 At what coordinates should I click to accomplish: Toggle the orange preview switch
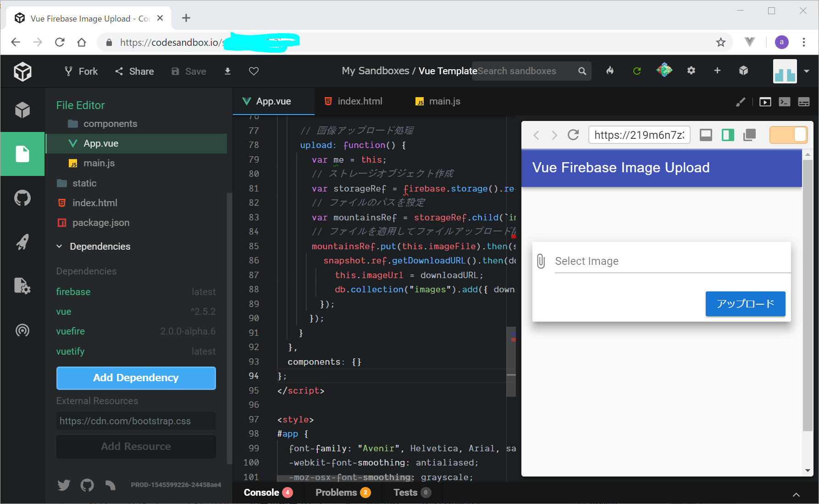[x=788, y=135]
